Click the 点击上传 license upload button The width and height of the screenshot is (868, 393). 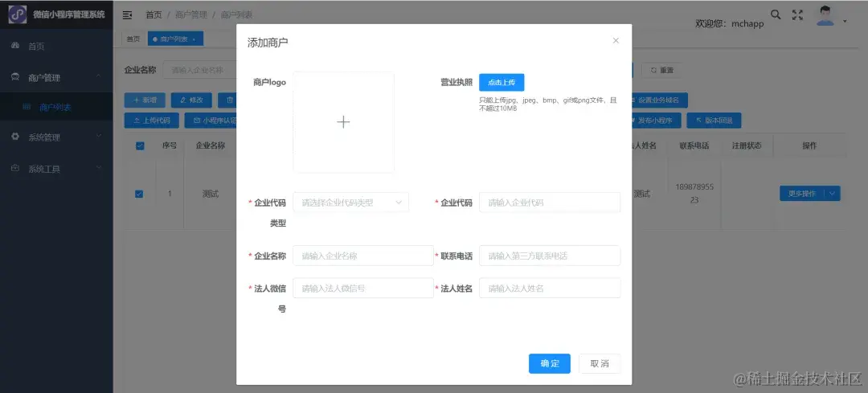pos(502,83)
